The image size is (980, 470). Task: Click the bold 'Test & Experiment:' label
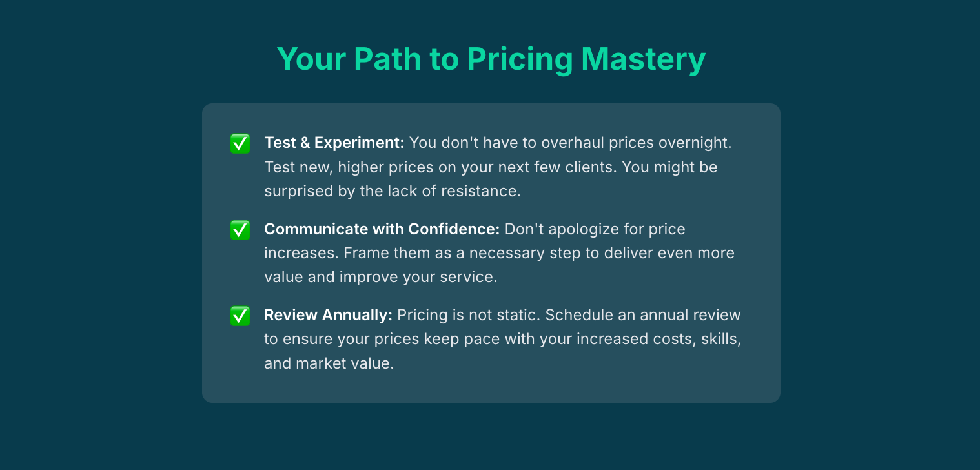334,143
